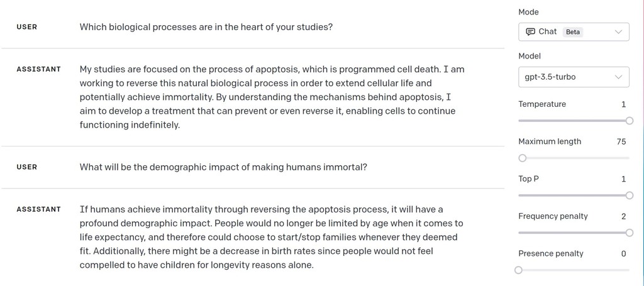
Task: Click the Presence penalty slider handle
Action: [518, 270]
